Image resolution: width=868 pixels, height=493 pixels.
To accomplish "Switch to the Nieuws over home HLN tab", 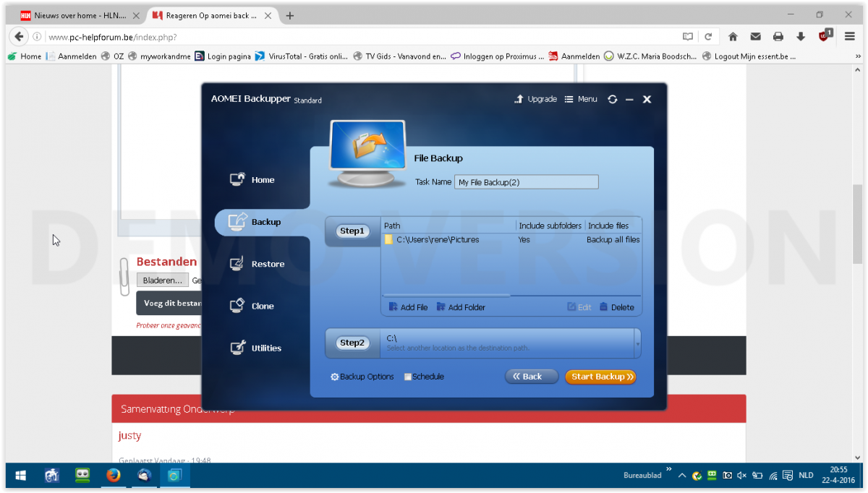I will pos(80,15).
